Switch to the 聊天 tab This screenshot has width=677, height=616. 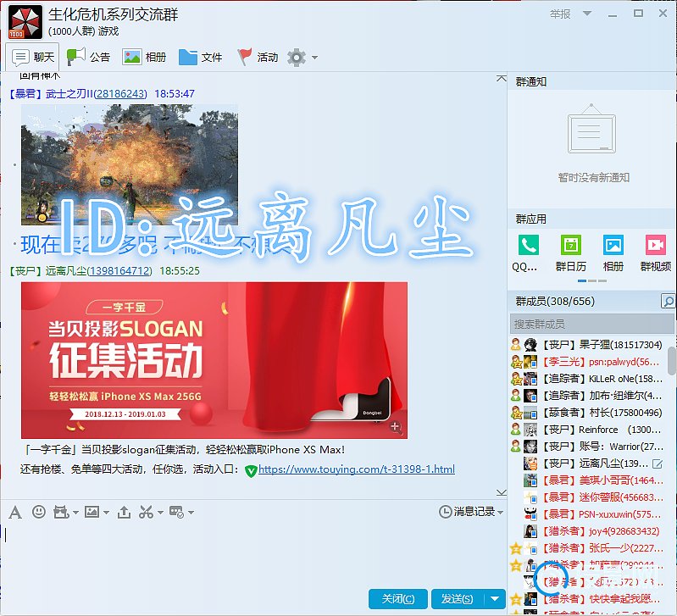tap(33, 57)
